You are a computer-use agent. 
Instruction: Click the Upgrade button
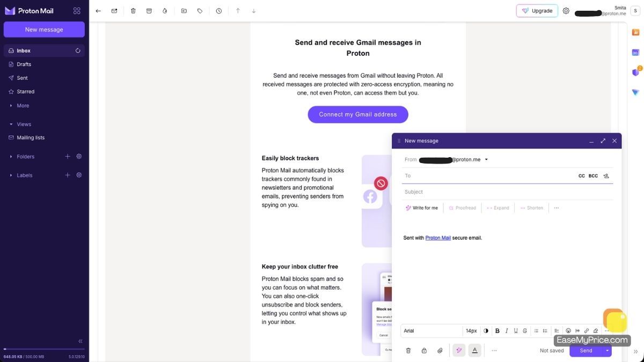coord(537,11)
